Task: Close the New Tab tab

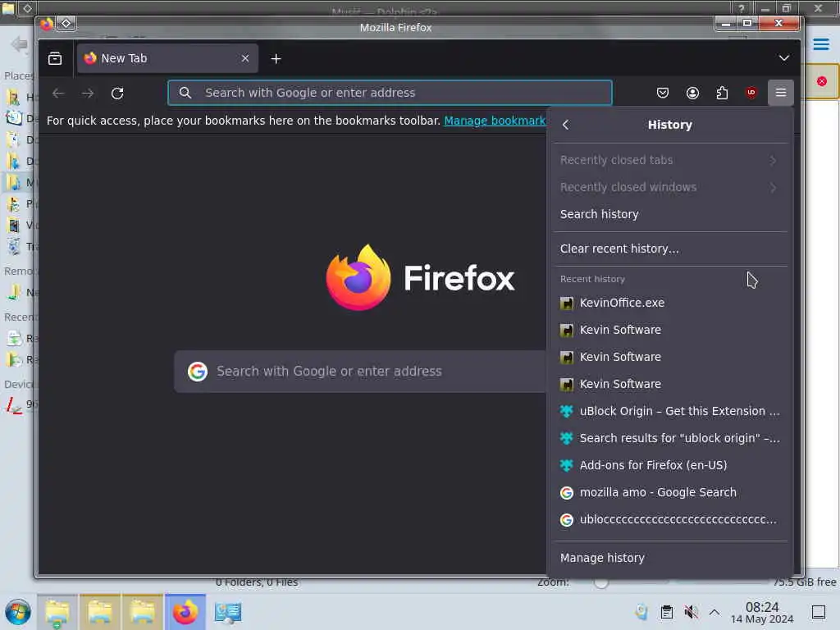Action: click(x=244, y=58)
